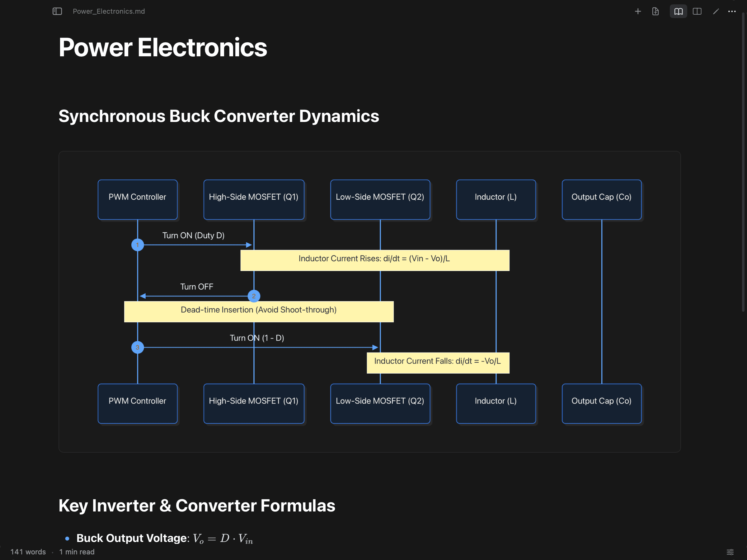Click the 1 min read status entry
The width and height of the screenshot is (747, 560).
(x=77, y=552)
